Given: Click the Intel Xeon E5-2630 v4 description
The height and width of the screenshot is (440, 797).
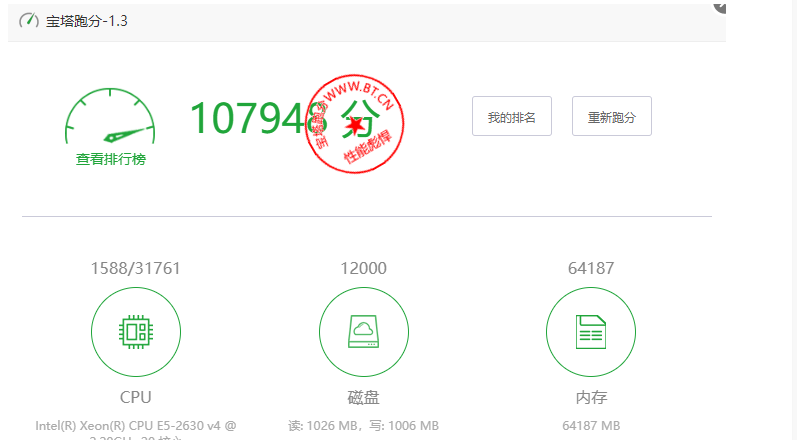Looking at the screenshot, I should pos(136,426).
